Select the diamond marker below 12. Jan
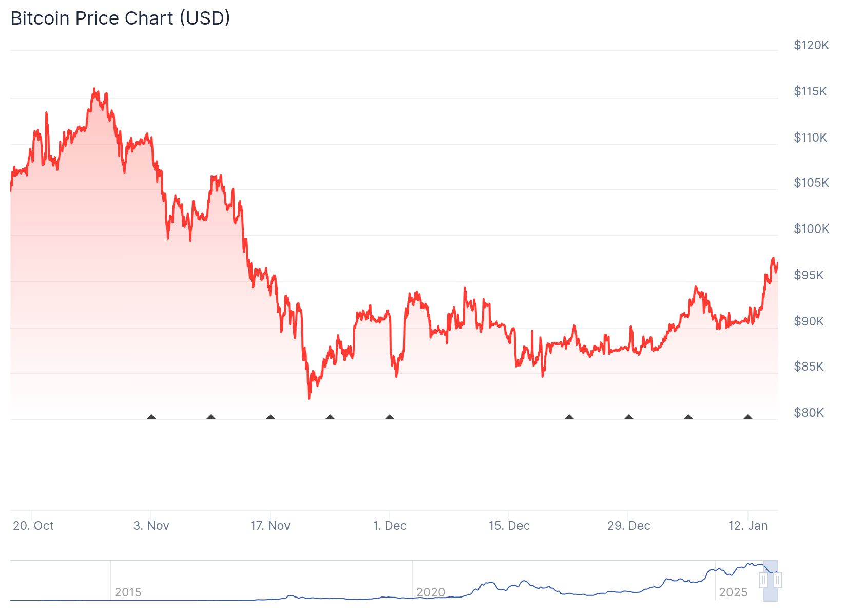The height and width of the screenshot is (616, 844). 747,417
